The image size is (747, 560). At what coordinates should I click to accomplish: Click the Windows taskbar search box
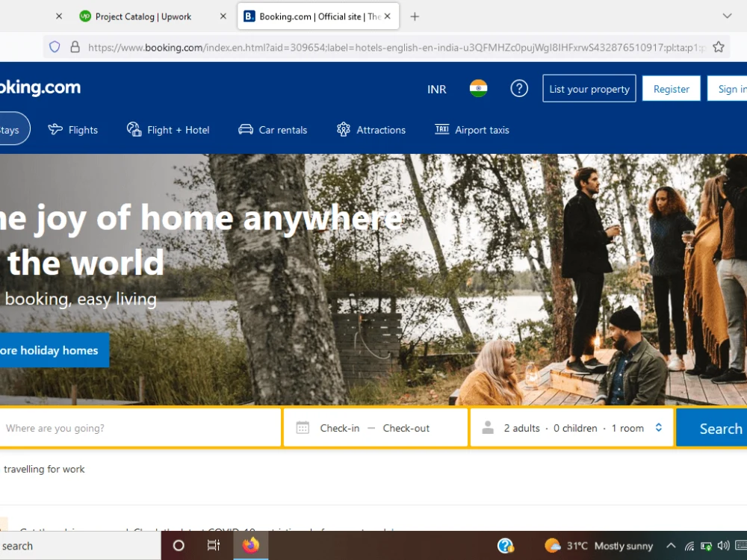pos(80,546)
